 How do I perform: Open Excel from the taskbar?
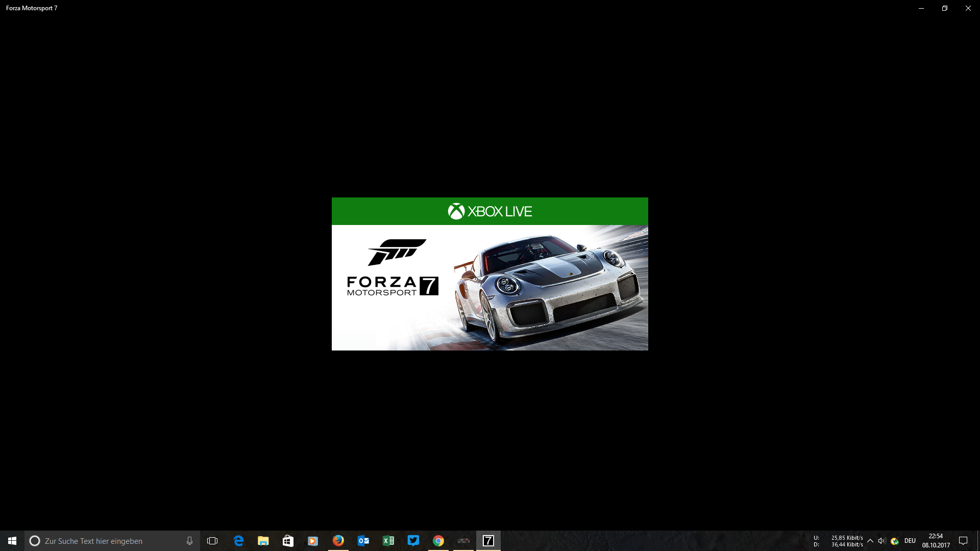point(388,541)
